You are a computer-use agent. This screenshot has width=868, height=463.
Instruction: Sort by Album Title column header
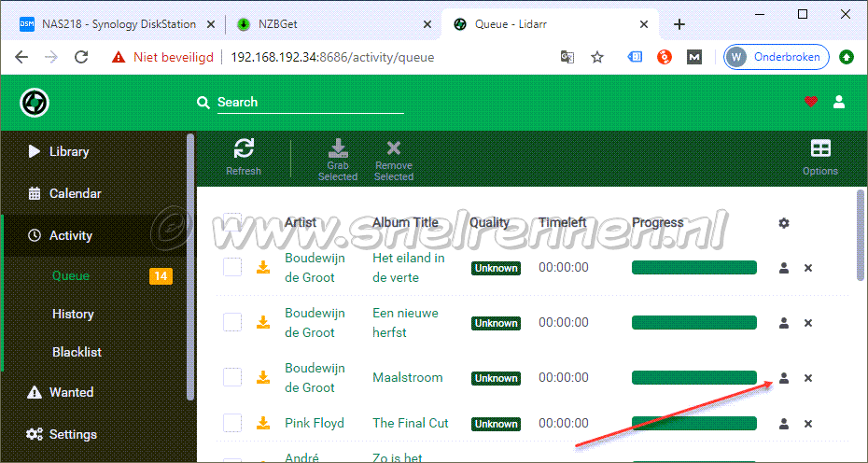click(405, 223)
